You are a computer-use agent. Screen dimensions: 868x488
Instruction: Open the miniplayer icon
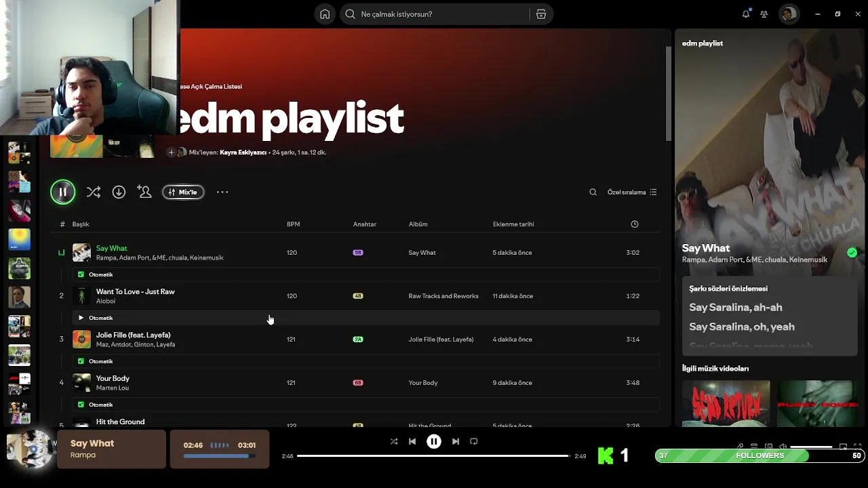click(x=843, y=447)
